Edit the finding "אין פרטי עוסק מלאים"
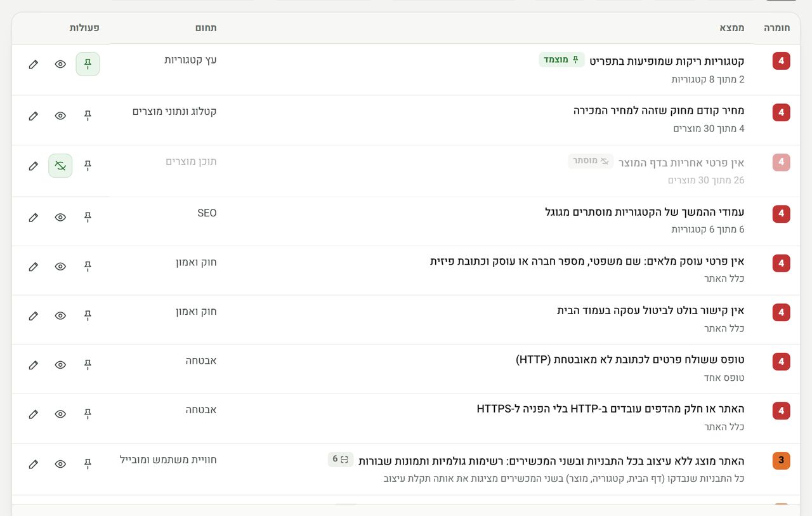This screenshot has width=812, height=516. point(34,267)
